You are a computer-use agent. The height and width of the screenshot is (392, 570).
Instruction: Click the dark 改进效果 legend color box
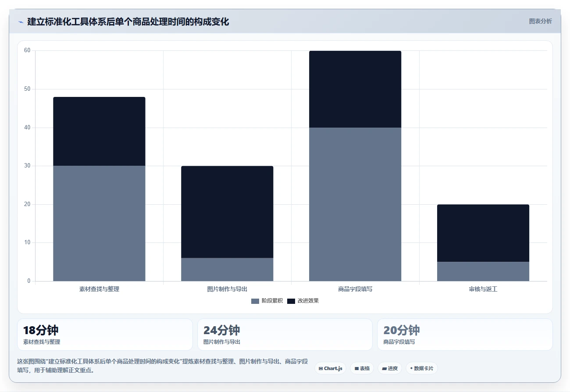point(291,301)
